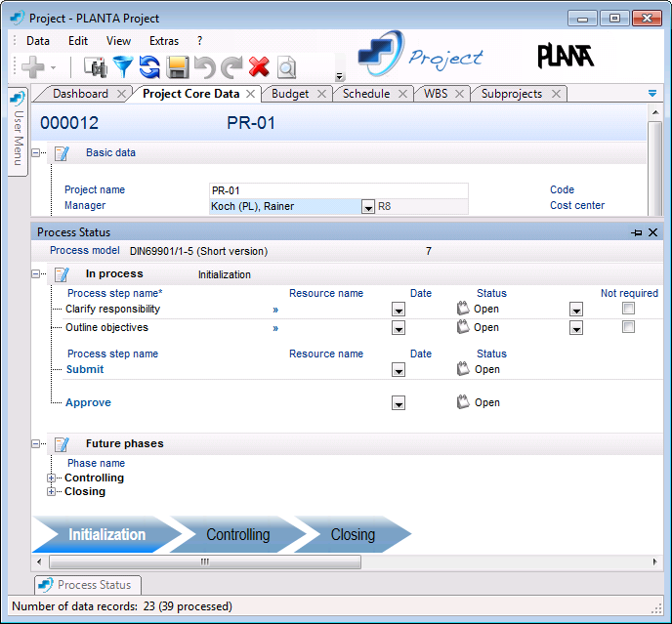
Task: Click the Initialization phase arrow
Action: click(x=107, y=534)
